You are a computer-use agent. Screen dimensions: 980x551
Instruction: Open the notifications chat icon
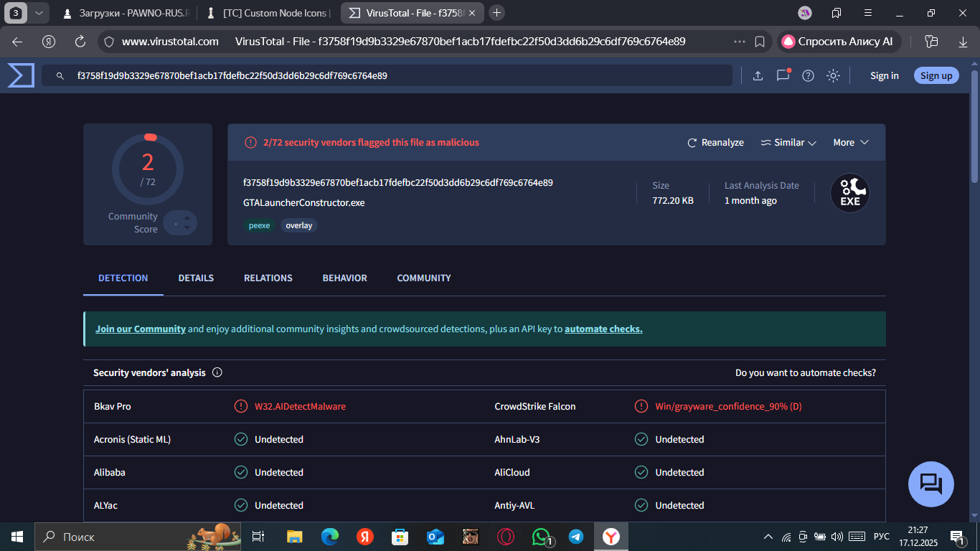[x=783, y=75]
